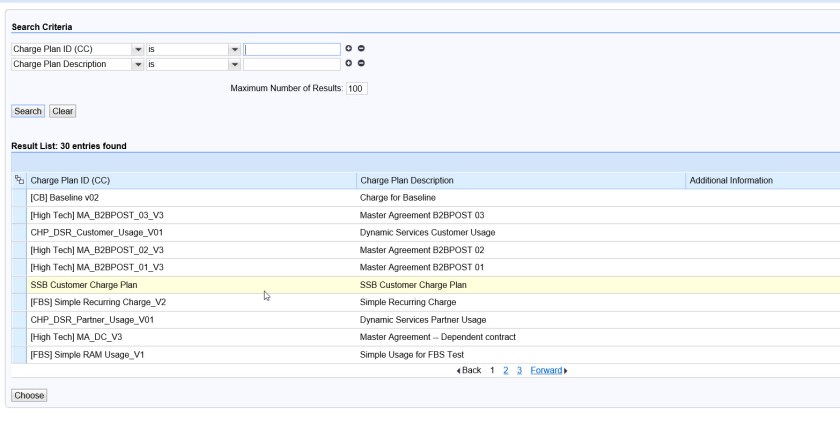Select the row marker for [CB] Baseline v02
This screenshot has height=422, width=840.
[x=19, y=198]
